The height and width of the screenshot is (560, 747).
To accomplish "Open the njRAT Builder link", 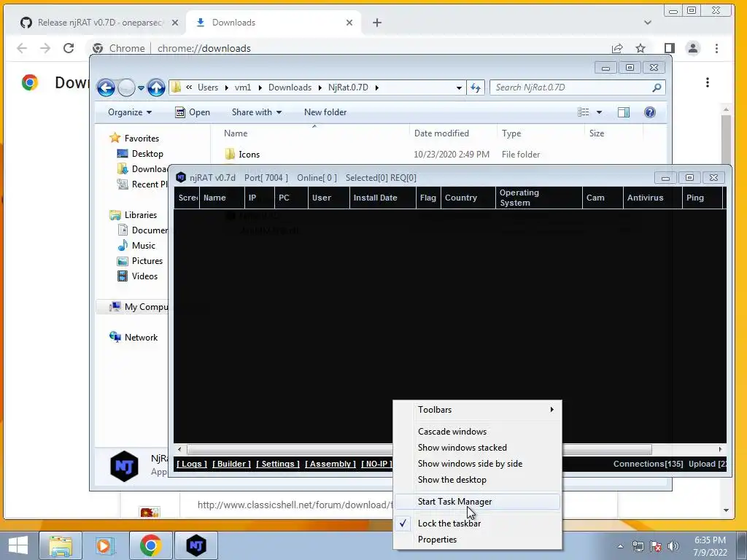I will (231, 464).
